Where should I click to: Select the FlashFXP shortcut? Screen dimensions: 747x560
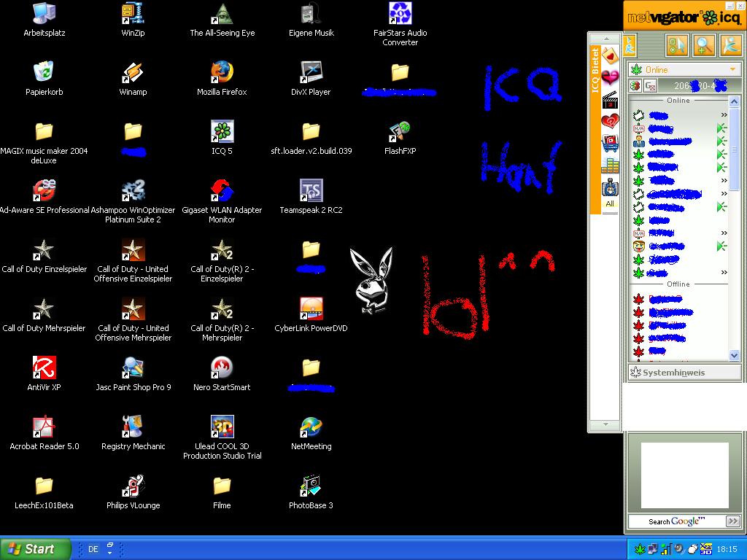coord(400,138)
